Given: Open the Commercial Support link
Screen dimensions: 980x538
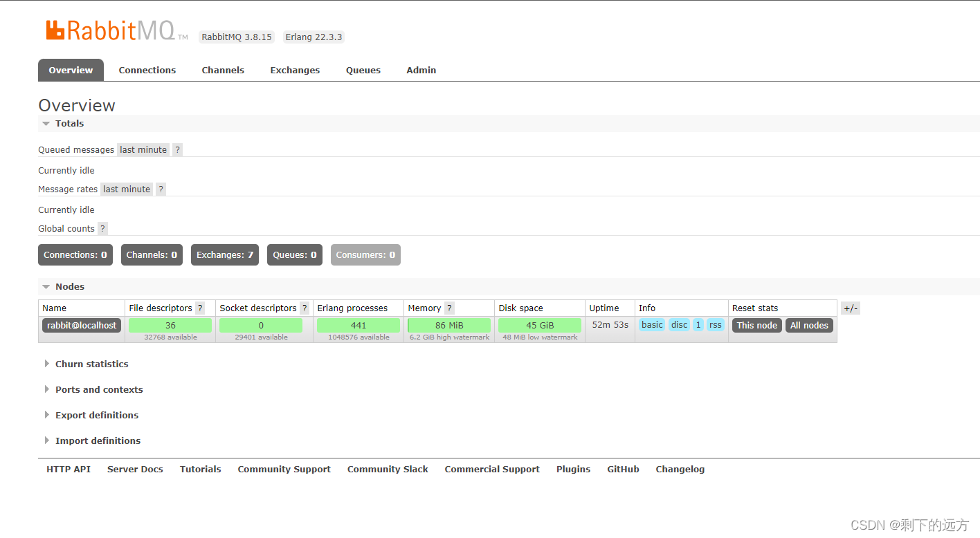Looking at the screenshot, I should point(492,469).
